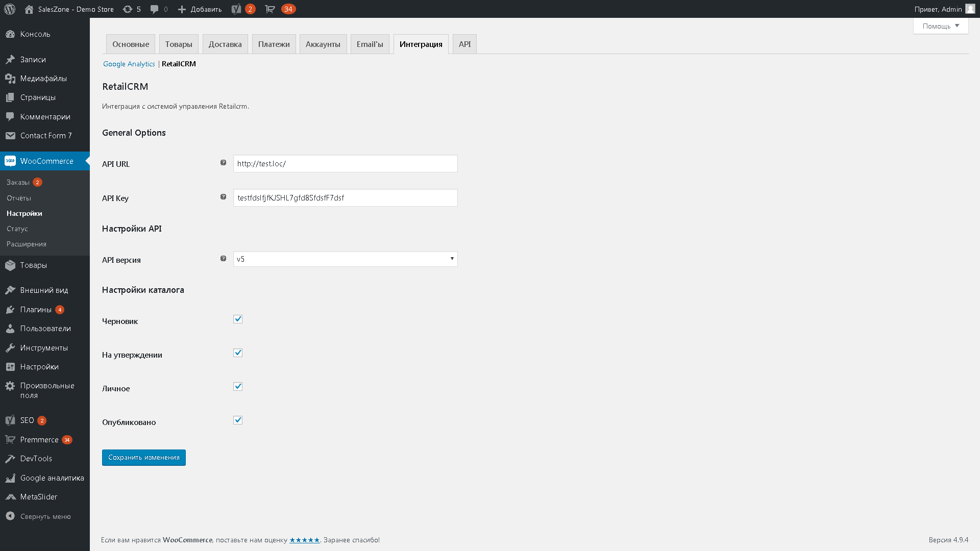Toggle the Опубликовано checkbox
The image size is (980, 551).
pos(238,420)
